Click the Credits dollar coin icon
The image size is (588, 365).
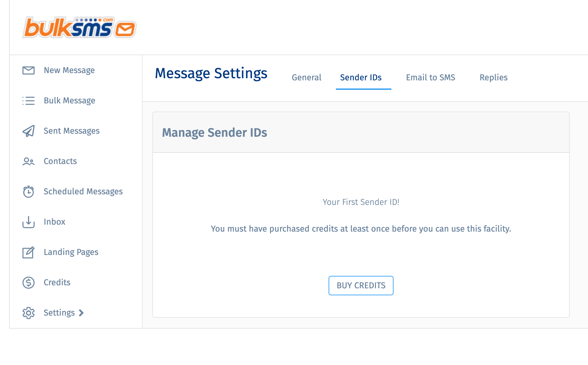pyautogui.click(x=29, y=283)
